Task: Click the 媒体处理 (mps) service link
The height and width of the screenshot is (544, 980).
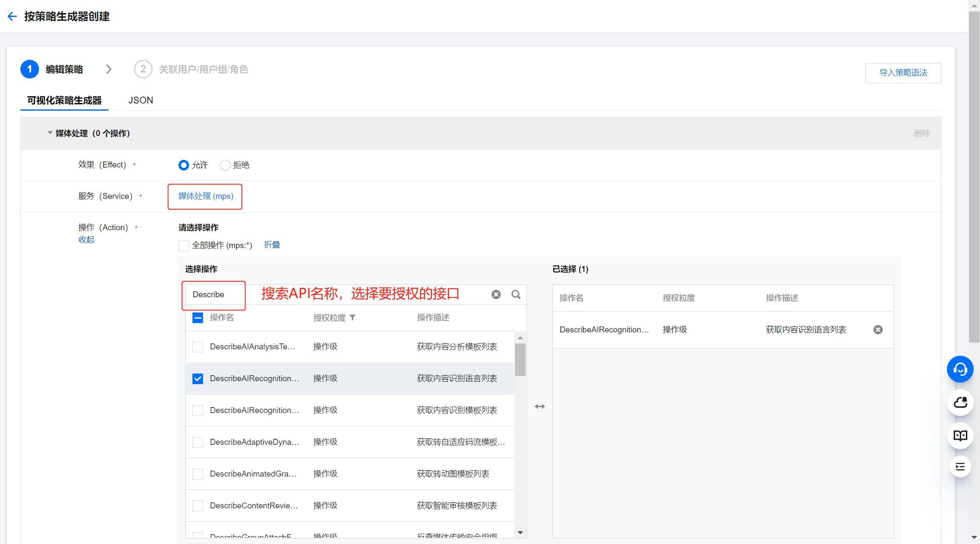Action: 206,196
